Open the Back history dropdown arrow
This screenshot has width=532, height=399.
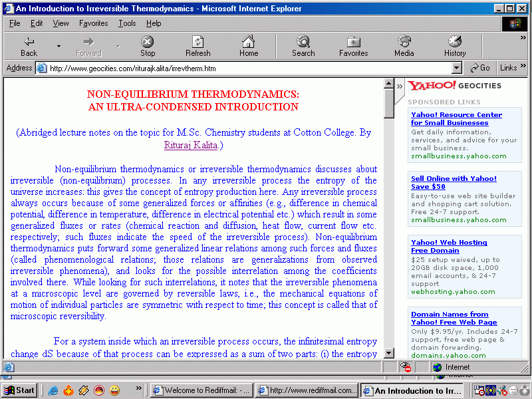point(59,46)
